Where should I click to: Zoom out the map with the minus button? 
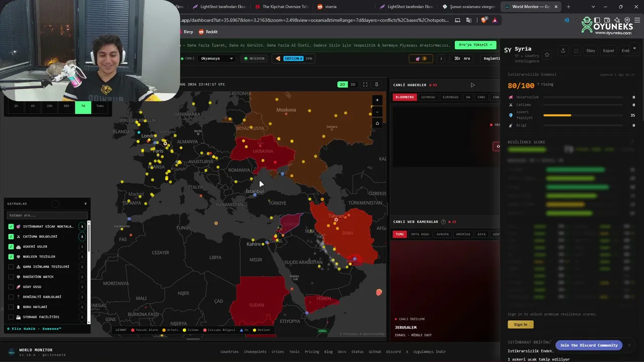(377, 112)
